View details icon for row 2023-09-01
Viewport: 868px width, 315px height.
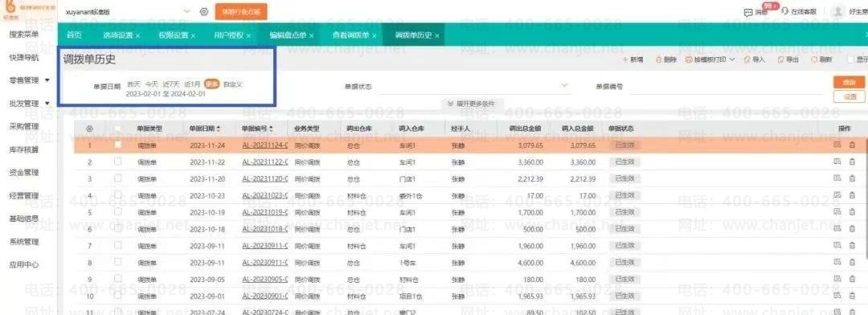point(837,296)
